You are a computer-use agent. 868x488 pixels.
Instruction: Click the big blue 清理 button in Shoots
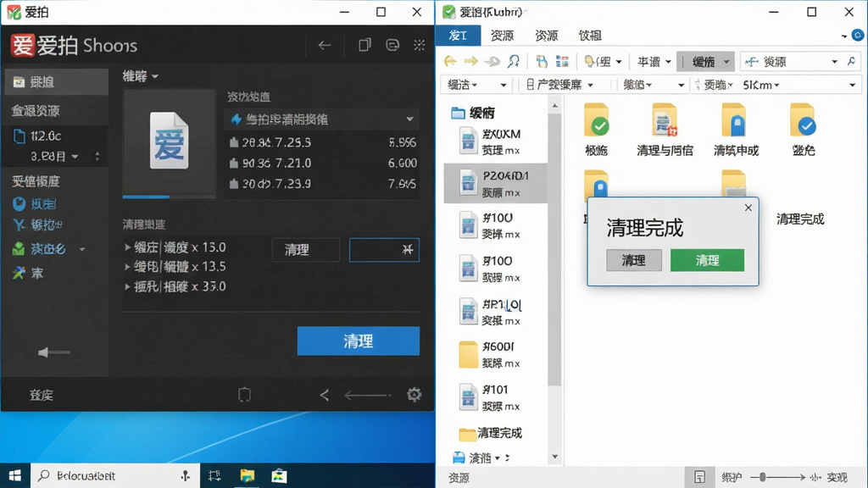pos(359,341)
